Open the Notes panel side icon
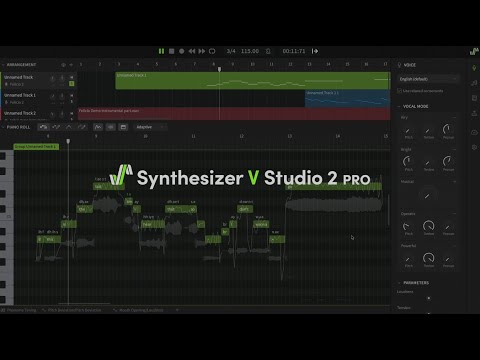Screen dimensions: 480x360 tap(474, 83)
